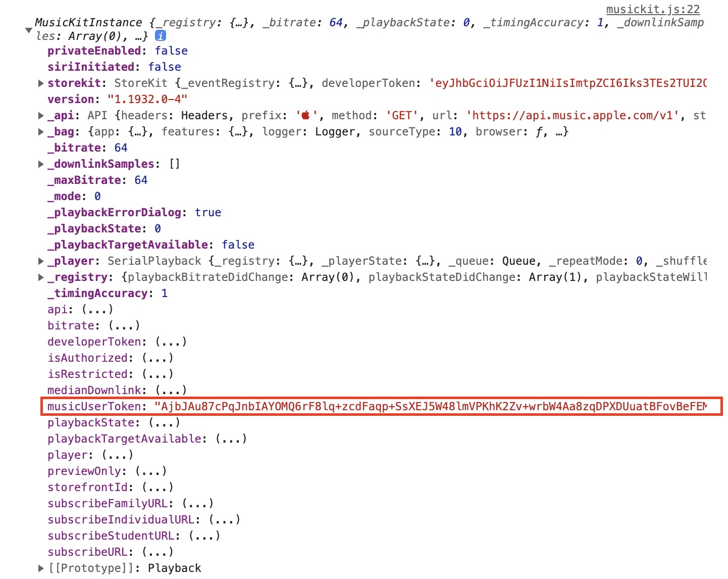Click the musicUserToken property name
The width and height of the screenshot is (728, 579).
[x=94, y=406]
